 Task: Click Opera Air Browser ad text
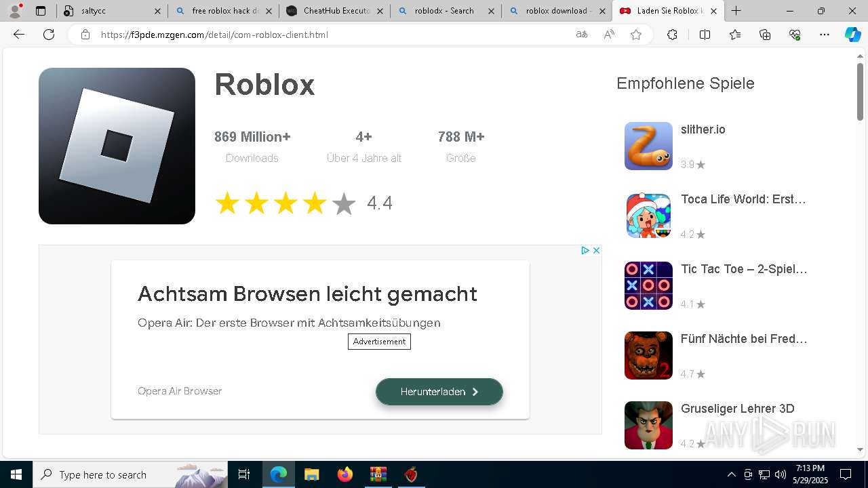click(x=180, y=391)
